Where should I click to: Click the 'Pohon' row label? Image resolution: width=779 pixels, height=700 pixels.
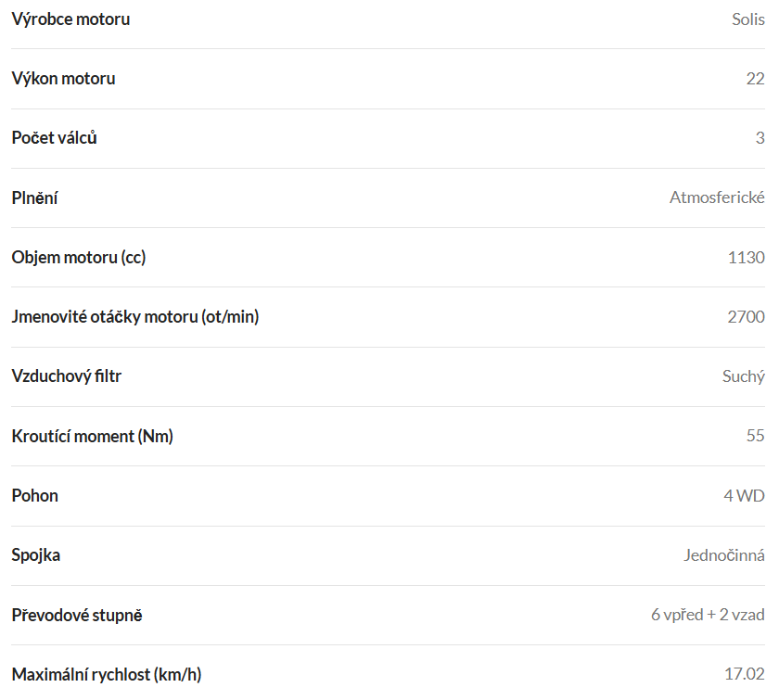coord(34,495)
